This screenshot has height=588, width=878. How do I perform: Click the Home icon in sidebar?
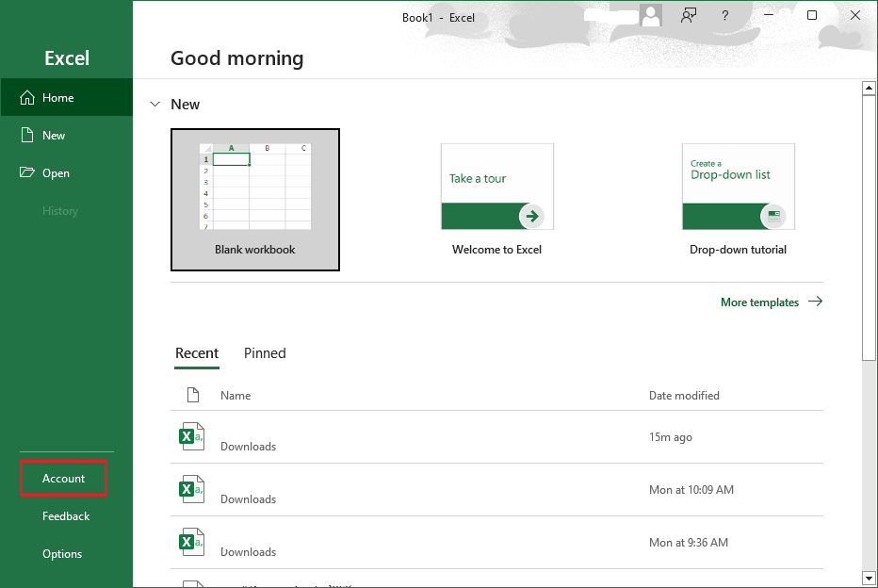(27, 98)
